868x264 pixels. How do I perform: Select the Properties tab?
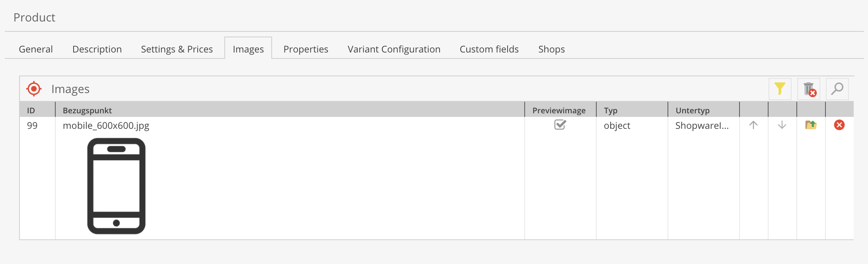coord(306,49)
